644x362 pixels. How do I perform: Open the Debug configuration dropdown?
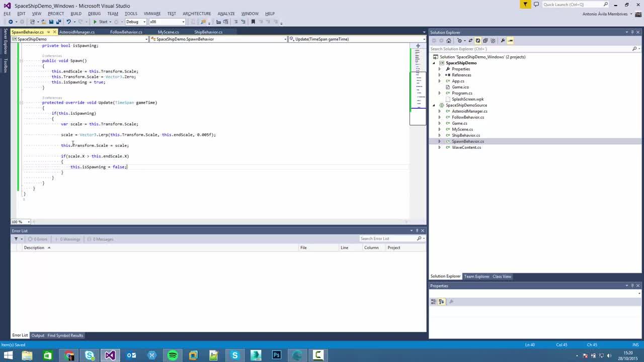pyautogui.click(x=144, y=22)
